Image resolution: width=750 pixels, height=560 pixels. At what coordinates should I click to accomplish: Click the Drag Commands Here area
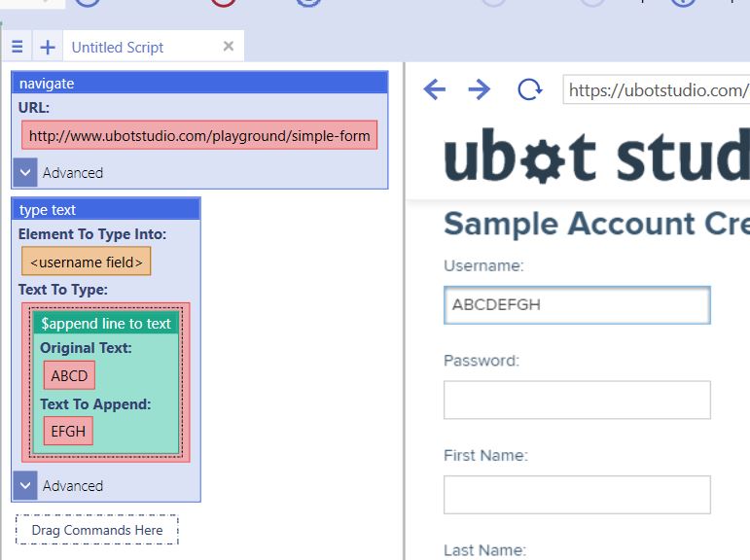click(x=97, y=530)
